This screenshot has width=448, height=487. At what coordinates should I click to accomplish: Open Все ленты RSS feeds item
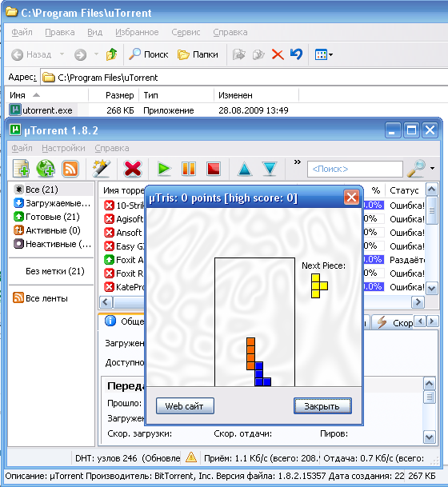click(40, 298)
